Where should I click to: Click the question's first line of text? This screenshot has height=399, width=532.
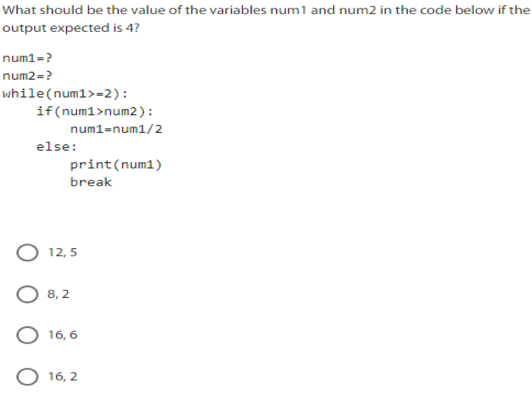(x=266, y=10)
